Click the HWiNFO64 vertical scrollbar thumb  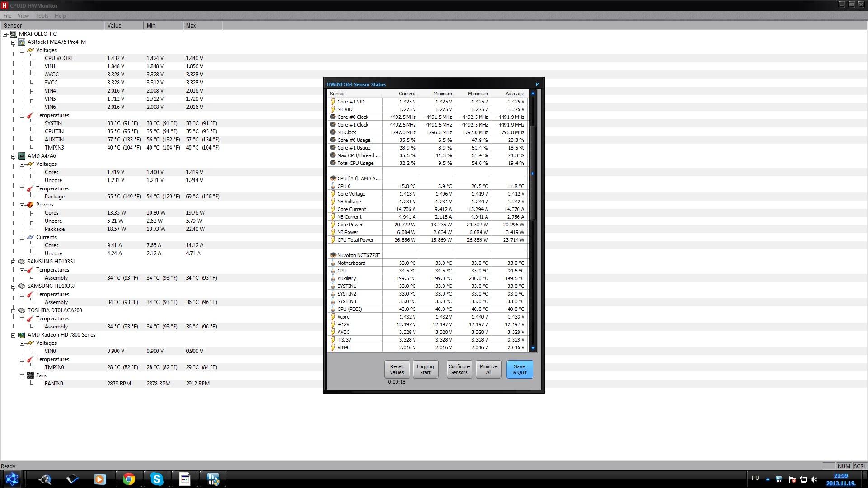pyautogui.click(x=533, y=174)
